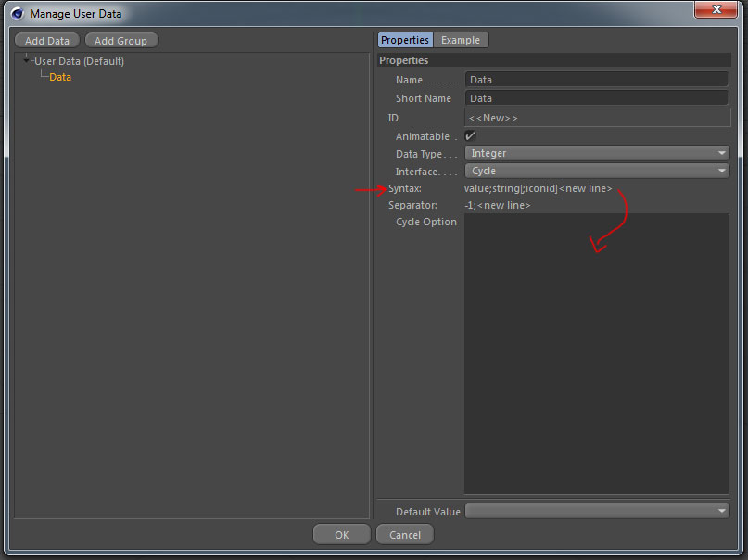Switch to the Properties tab
This screenshot has height=560, width=748.
tap(405, 40)
